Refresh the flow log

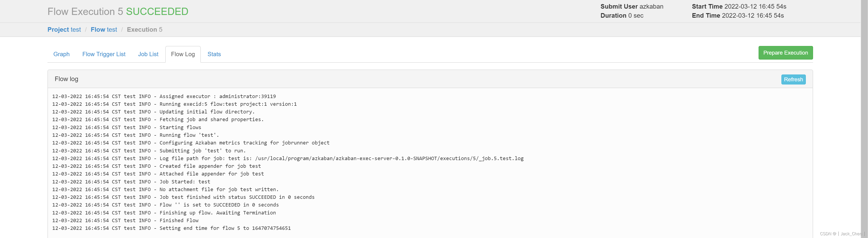793,79
